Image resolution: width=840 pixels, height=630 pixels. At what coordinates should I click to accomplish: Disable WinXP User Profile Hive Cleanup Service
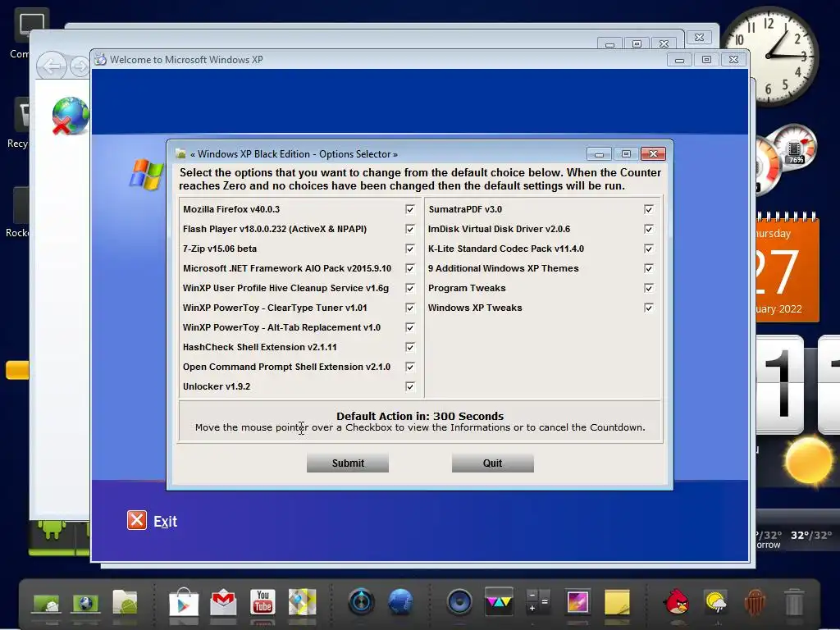[410, 288]
